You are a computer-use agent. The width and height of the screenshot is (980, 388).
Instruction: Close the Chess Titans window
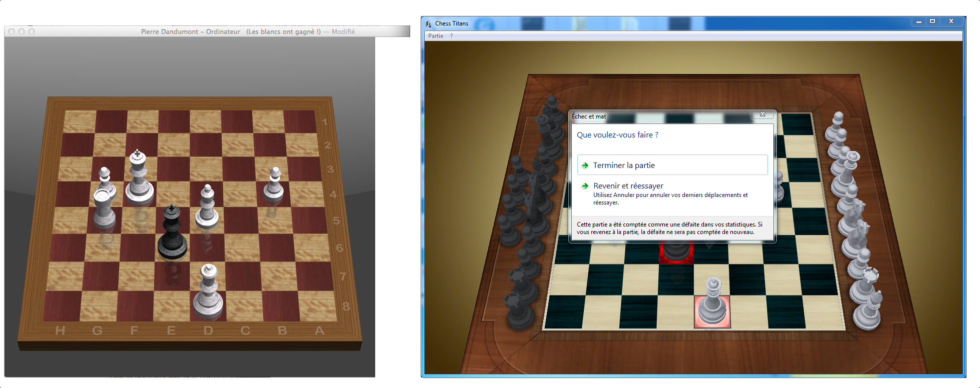(951, 21)
